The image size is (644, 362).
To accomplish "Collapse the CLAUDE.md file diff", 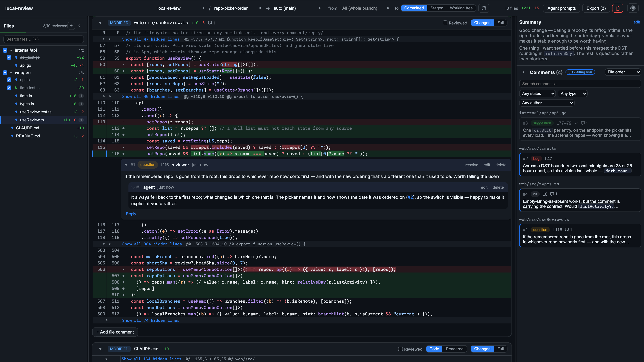I will 100,349.
